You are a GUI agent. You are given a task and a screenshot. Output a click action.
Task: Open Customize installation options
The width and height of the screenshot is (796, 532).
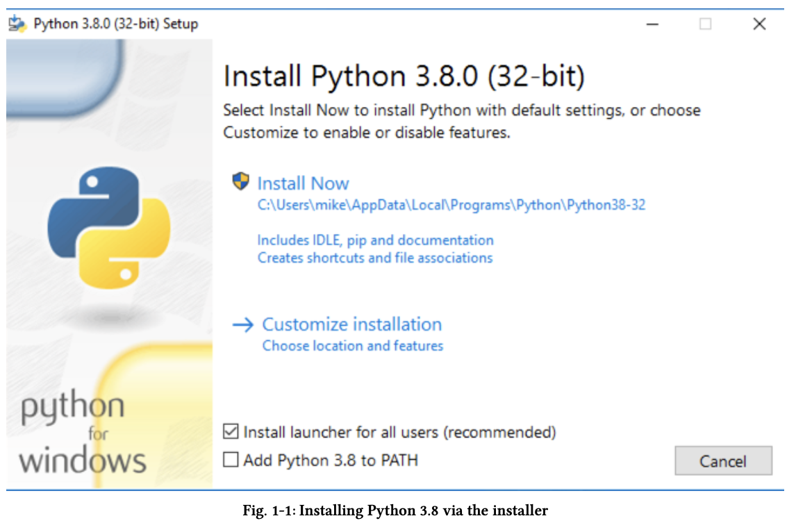coord(351,324)
